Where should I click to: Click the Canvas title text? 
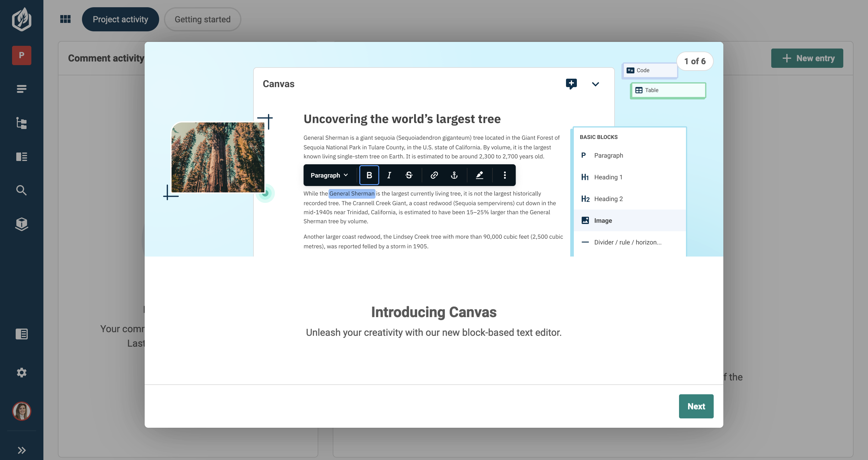(278, 84)
